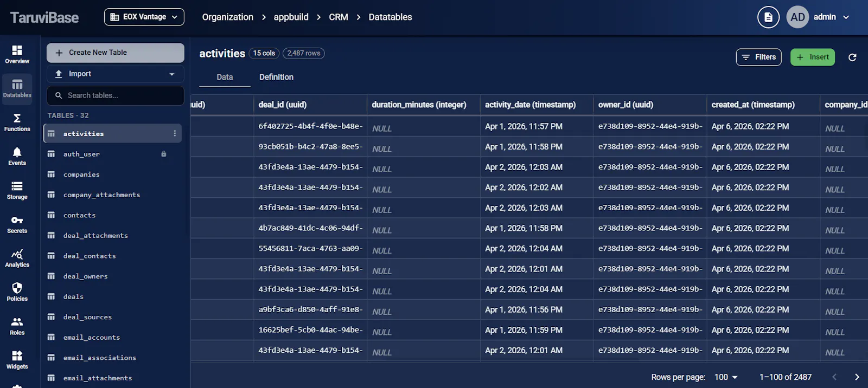This screenshot has width=868, height=388.
Task: Click the 15 cols badge
Action: (264, 53)
